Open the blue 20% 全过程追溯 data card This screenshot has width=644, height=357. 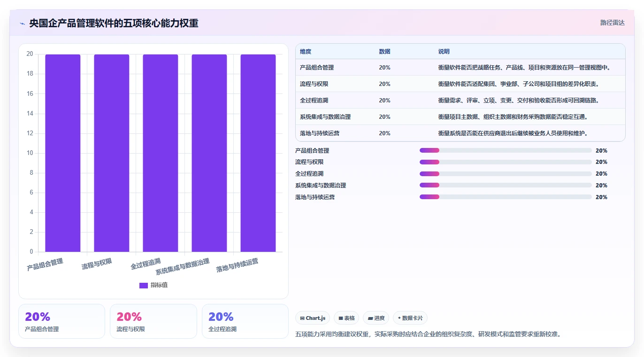(x=245, y=321)
